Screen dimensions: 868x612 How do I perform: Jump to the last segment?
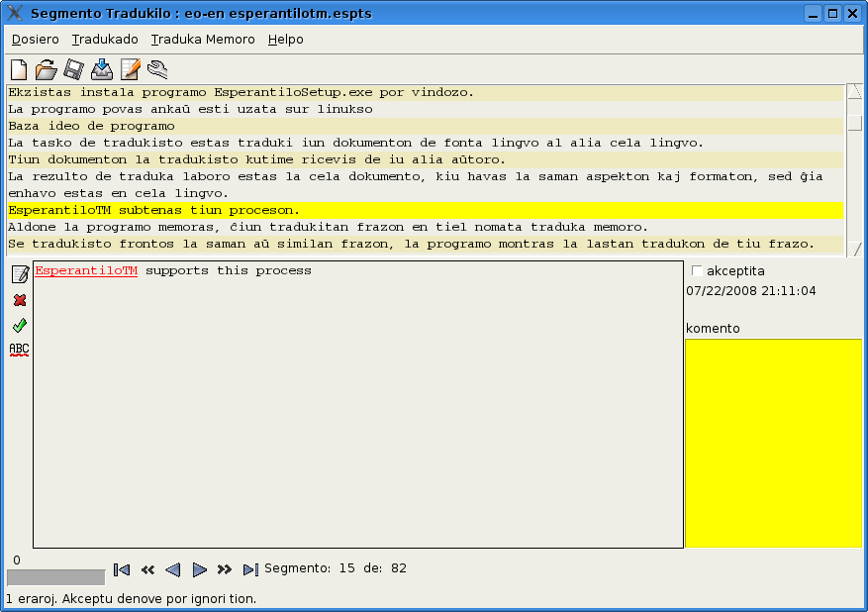(250, 569)
